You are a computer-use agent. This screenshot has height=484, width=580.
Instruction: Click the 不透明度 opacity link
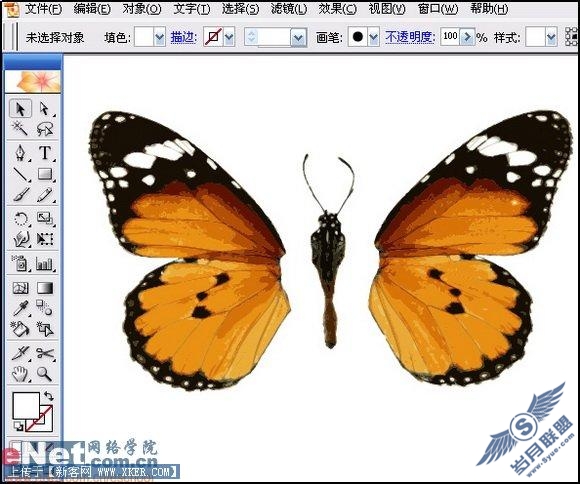point(409,37)
